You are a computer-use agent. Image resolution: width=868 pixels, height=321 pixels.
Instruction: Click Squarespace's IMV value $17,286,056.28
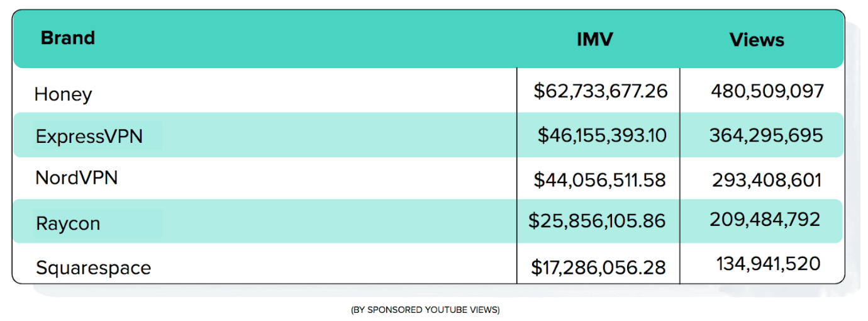pos(598,267)
